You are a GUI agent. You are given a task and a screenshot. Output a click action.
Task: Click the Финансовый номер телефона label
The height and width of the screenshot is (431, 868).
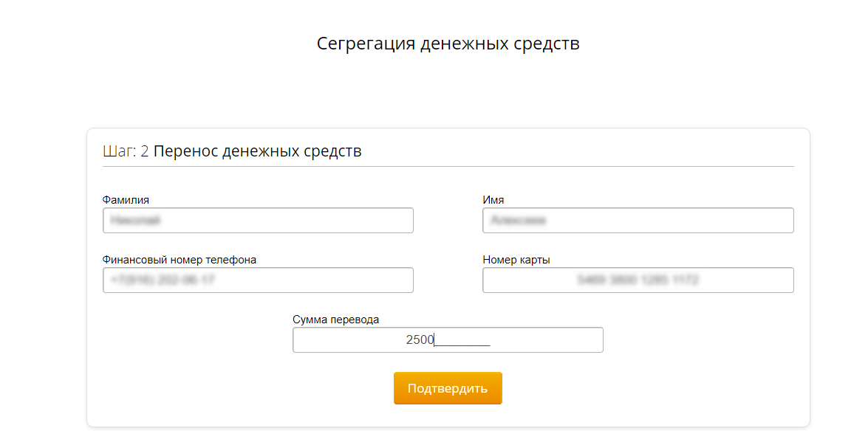click(180, 260)
